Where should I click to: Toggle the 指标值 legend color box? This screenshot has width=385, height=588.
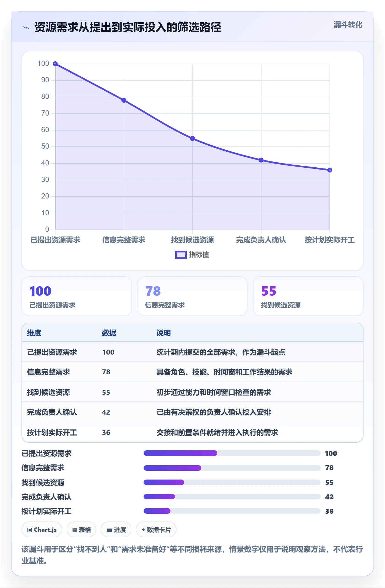[181, 255]
